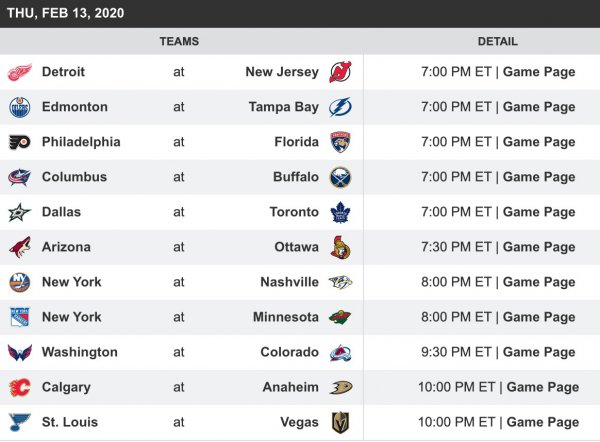The height and width of the screenshot is (442, 600).
Task: Click the Calgary Flames logo
Action: coord(20,387)
